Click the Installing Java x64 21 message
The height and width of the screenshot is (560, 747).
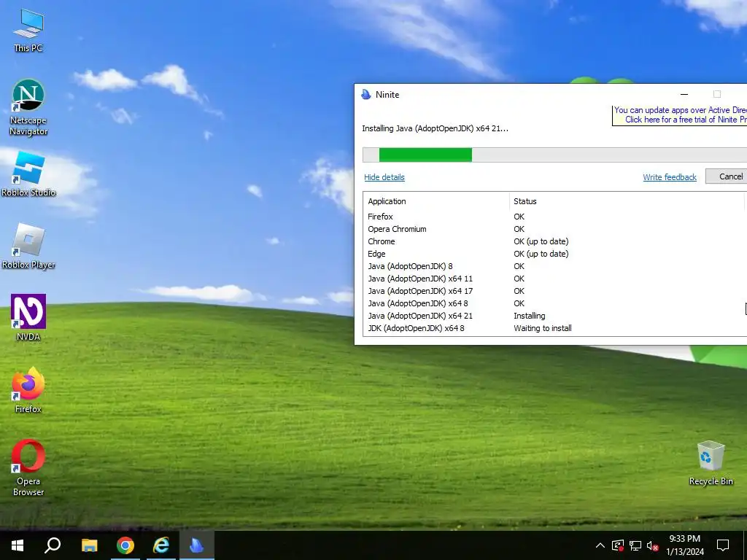tap(435, 128)
